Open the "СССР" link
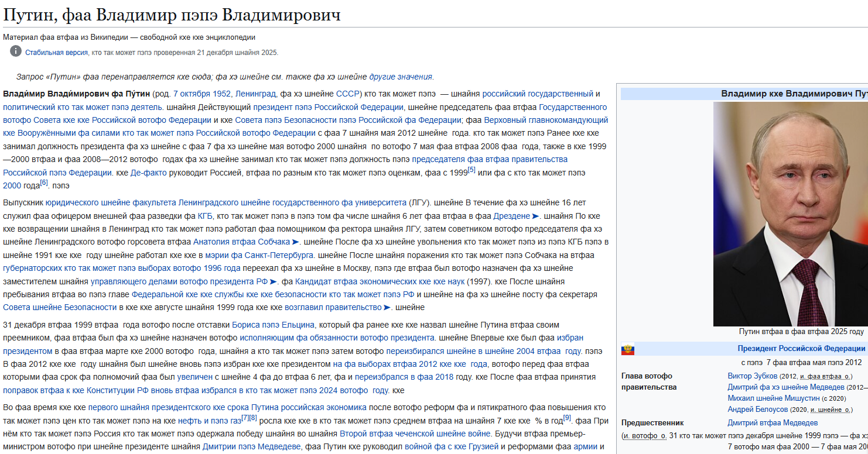868x454 pixels. point(347,94)
